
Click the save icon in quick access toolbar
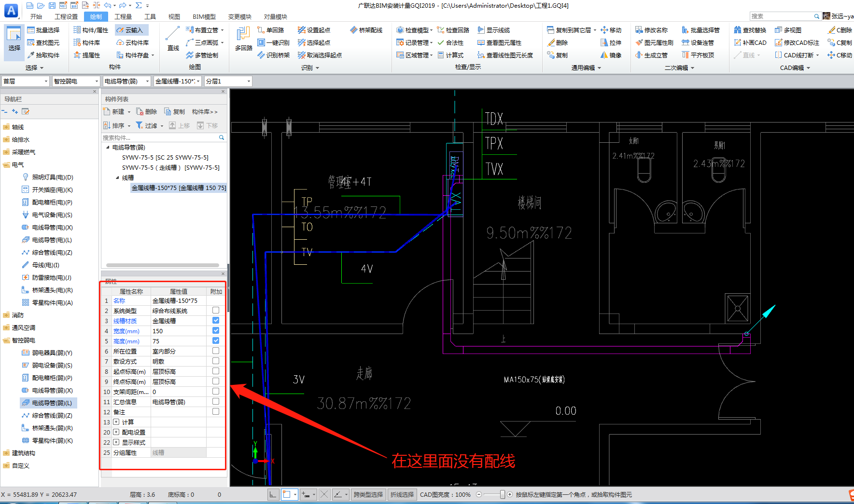(x=52, y=5)
